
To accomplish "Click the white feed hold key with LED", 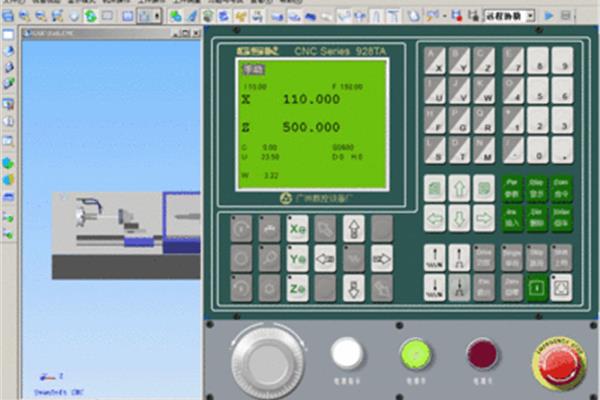I will click(x=561, y=287).
